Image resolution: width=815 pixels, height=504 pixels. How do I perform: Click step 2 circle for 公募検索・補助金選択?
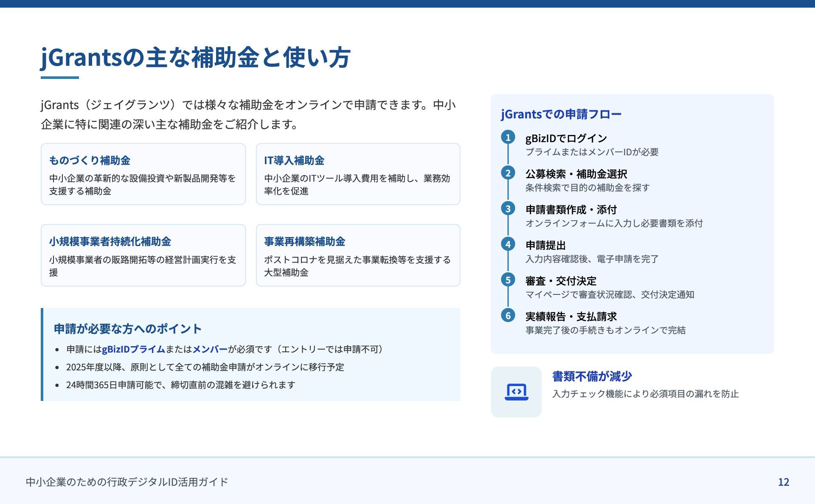point(508,173)
